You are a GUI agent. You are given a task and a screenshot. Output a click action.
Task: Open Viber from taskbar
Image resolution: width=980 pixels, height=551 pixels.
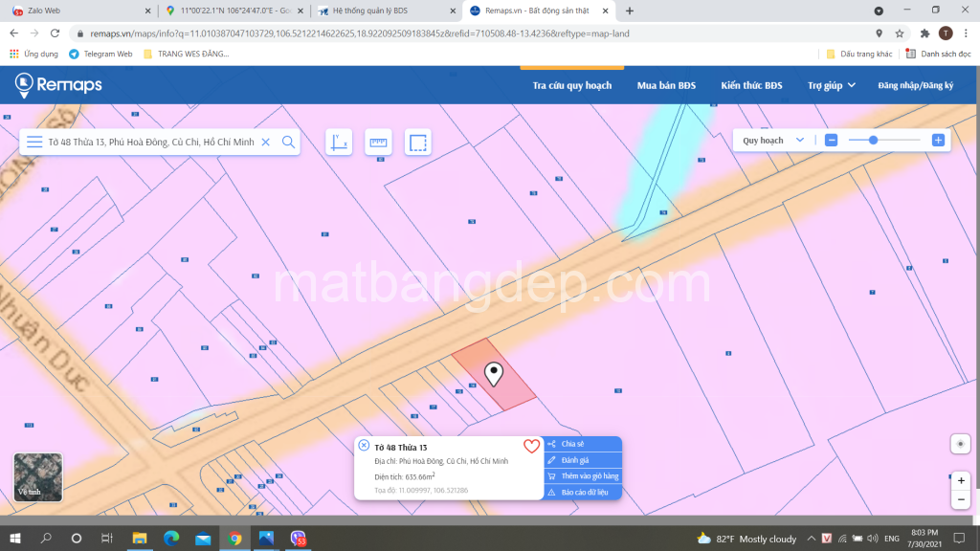point(299,539)
